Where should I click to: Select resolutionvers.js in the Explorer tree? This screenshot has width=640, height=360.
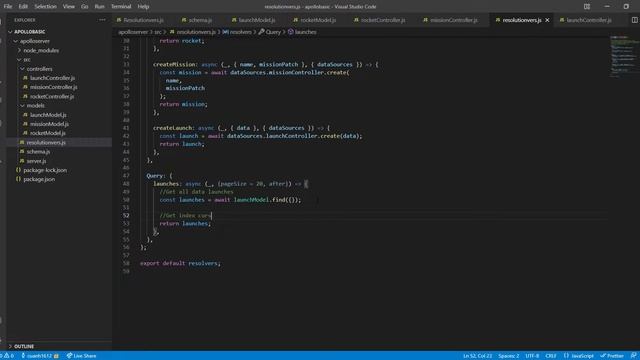(x=46, y=142)
